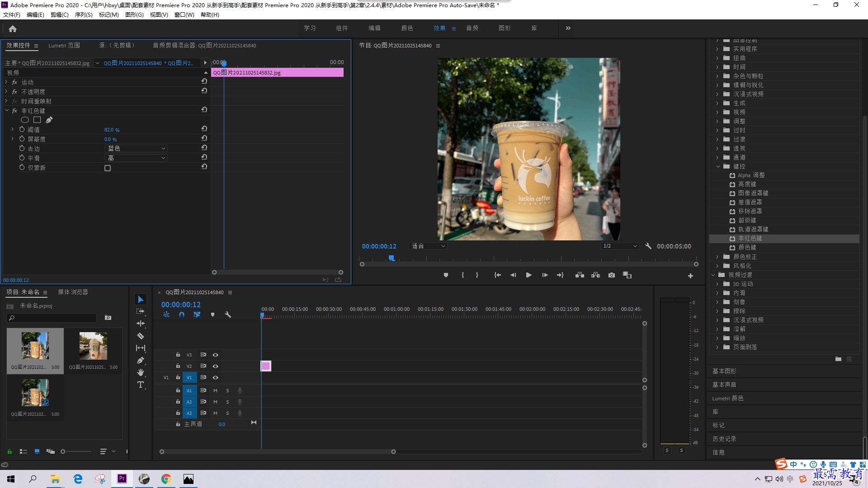The height and width of the screenshot is (488, 868).
Task: Open 文件(F) menu
Action: click(x=12, y=14)
